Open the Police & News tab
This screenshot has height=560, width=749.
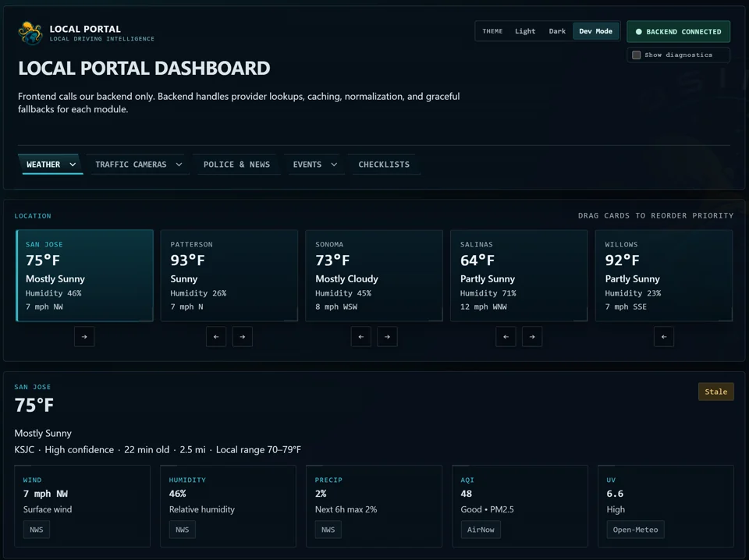point(236,165)
